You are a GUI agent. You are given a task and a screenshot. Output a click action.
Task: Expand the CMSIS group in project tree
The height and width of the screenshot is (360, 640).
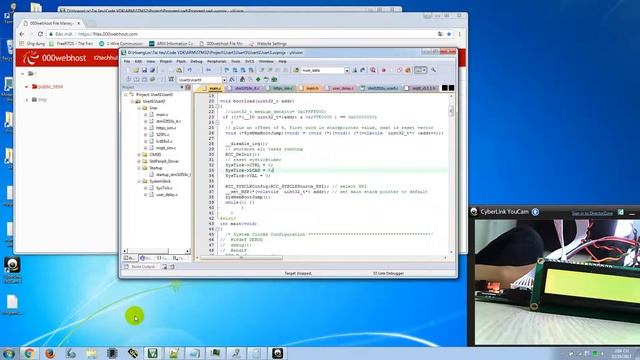coord(139,155)
